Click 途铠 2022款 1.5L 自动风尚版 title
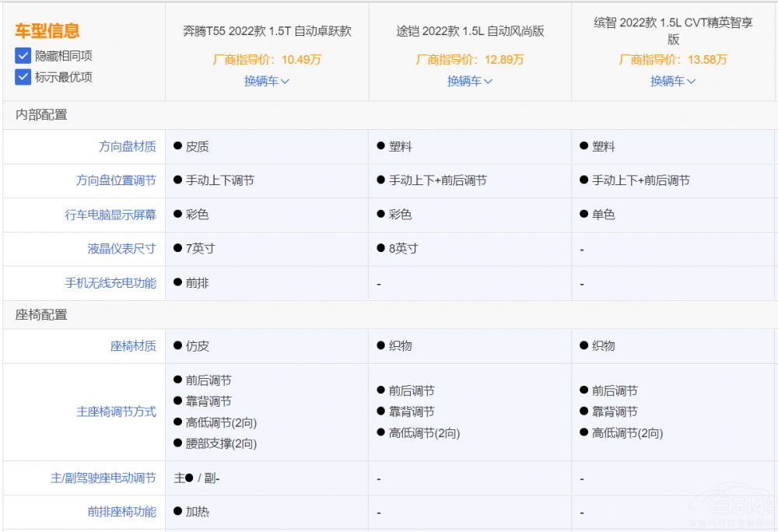Image resolution: width=778 pixels, height=532 pixels. [x=470, y=31]
